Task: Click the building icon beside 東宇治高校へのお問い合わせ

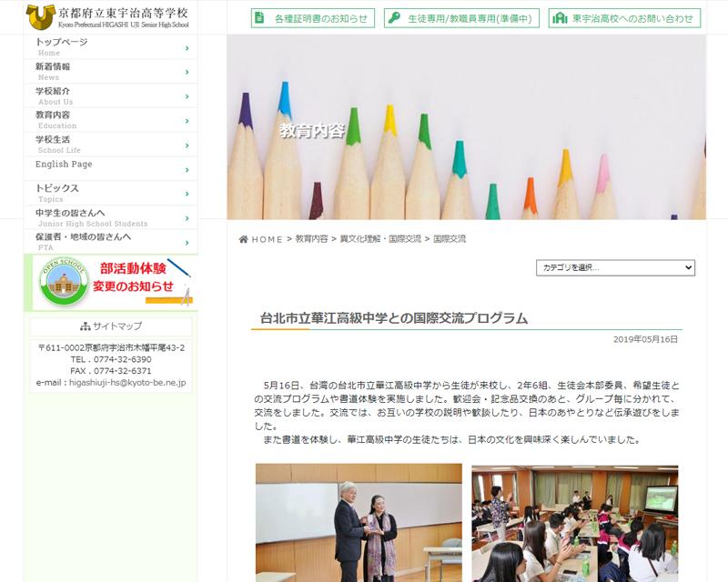Action: [561, 18]
